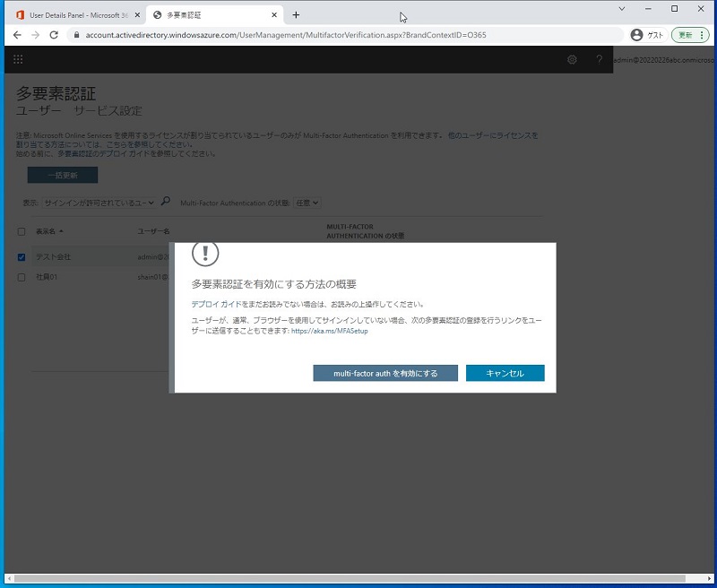Click the Chrome 更新 button

point(690,35)
